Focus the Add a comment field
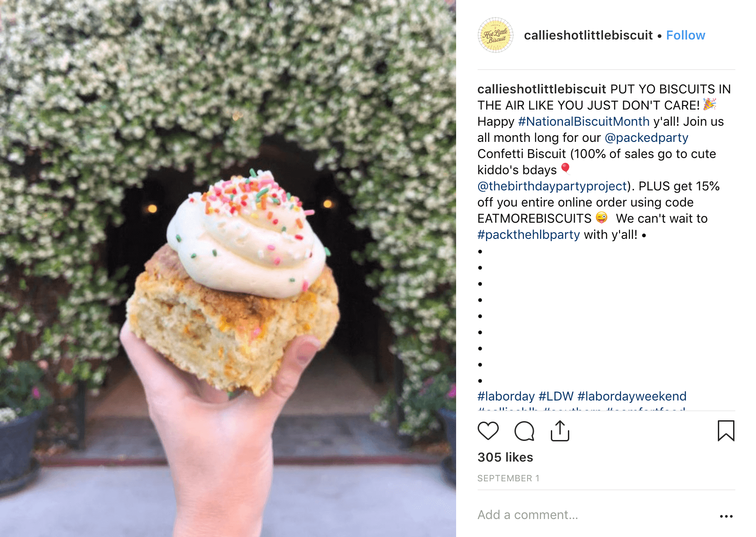The width and height of the screenshot is (756, 537). [593, 515]
